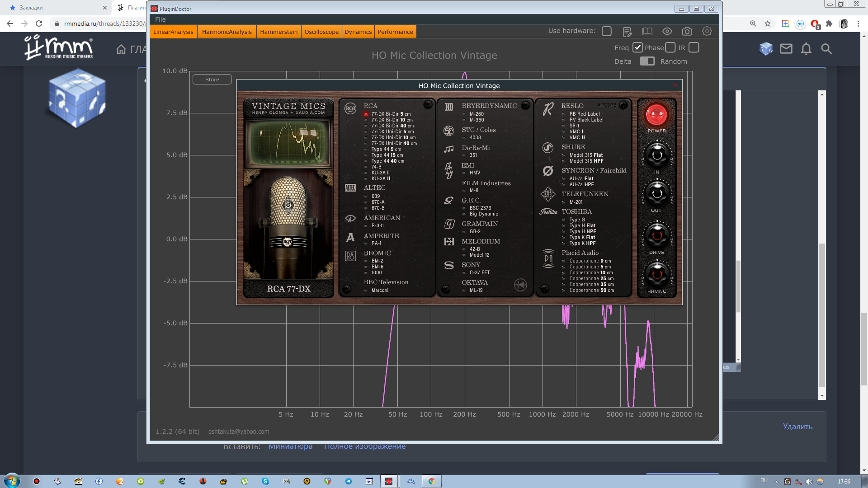This screenshot has width=868, height=488.
Task: Select the Type 44 15 cm mic
Action: click(x=387, y=155)
